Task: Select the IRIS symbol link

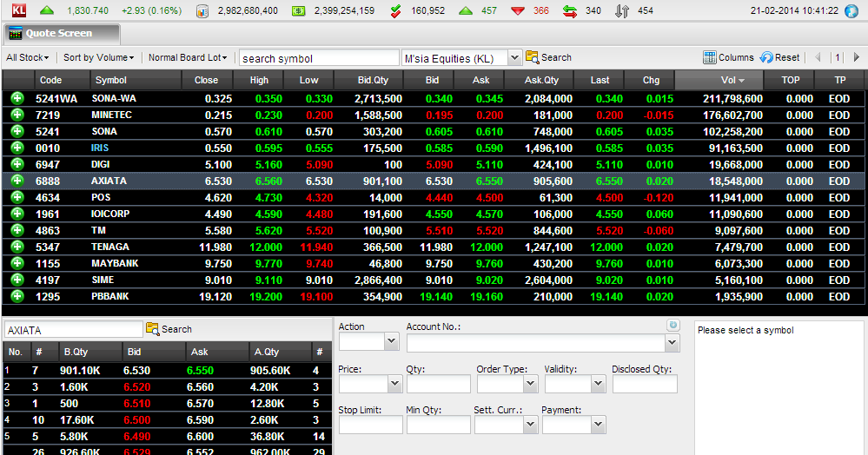Action: 100,148
